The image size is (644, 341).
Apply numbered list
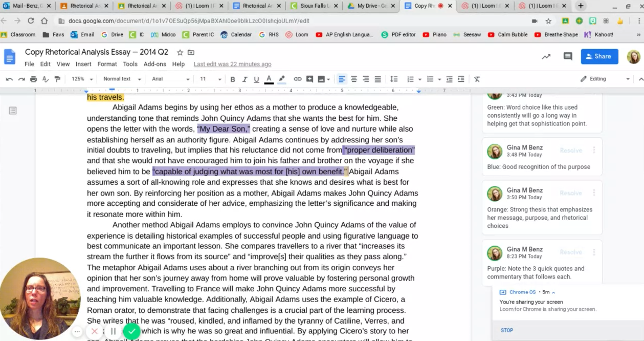pos(410,79)
